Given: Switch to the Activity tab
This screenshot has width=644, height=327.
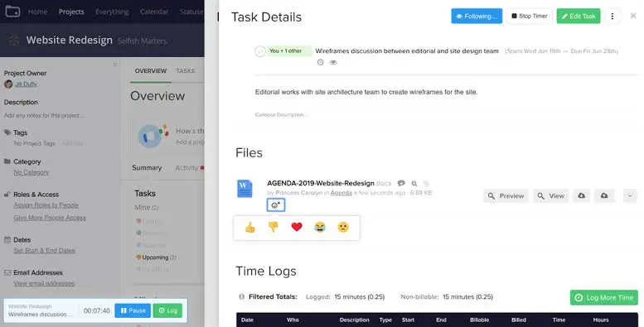Looking at the screenshot, I should pos(186,168).
